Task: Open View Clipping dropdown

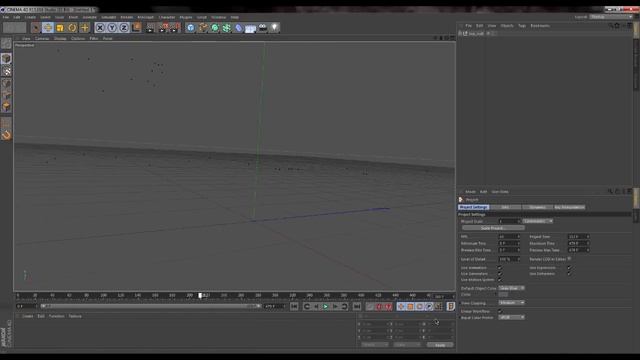Action: 511,303
